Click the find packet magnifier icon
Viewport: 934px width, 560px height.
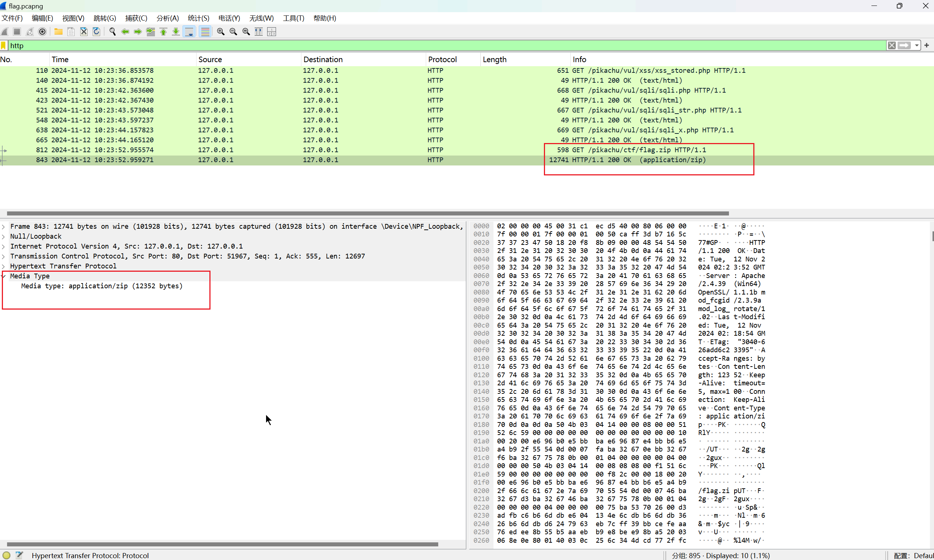pos(112,32)
